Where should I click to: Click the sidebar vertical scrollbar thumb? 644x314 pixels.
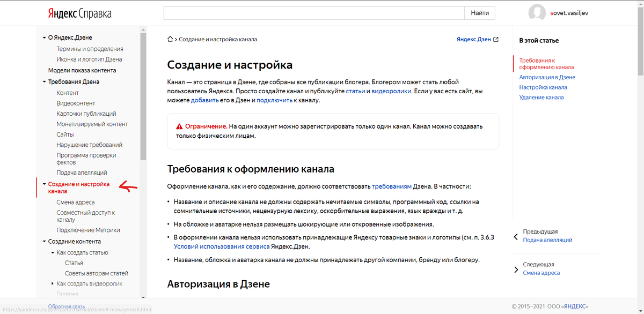[x=143, y=96]
